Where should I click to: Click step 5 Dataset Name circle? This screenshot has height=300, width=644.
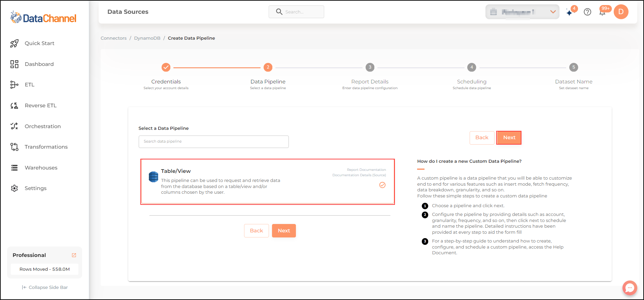point(574,67)
